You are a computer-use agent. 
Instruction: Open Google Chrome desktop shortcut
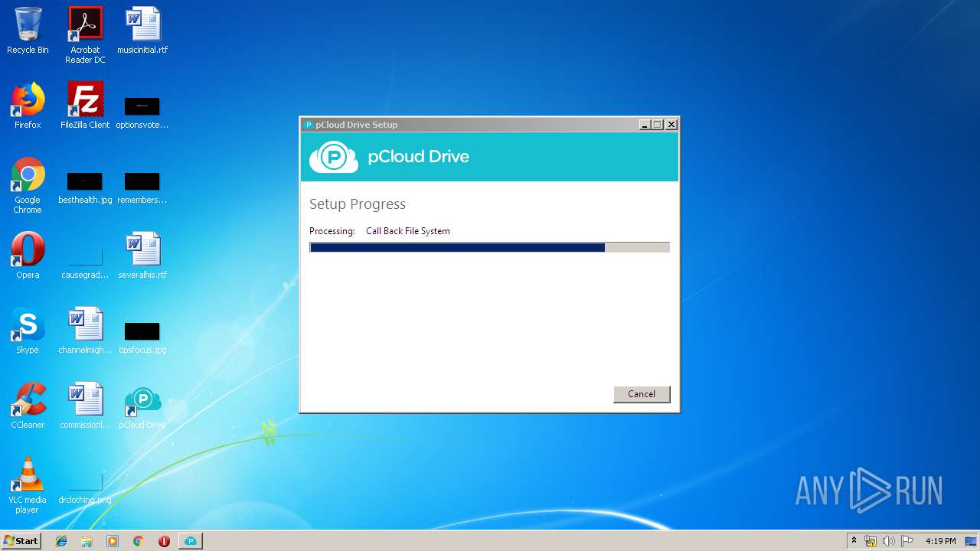pos(28,185)
